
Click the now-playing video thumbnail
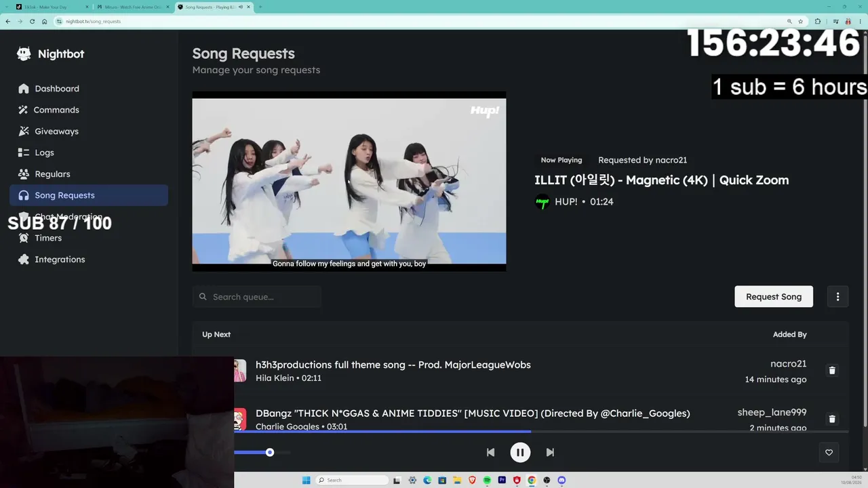coord(349,181)
